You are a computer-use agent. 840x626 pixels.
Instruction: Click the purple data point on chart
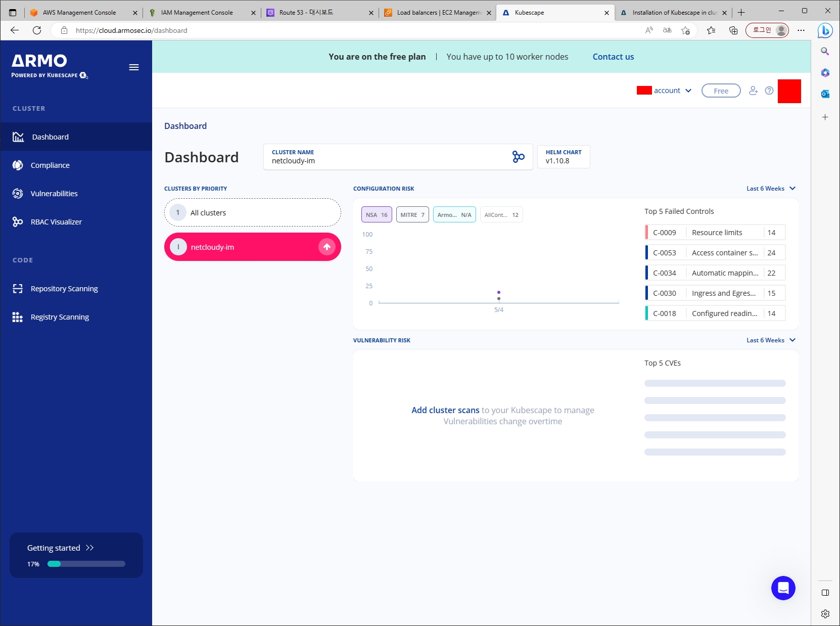[x=499, y=292]
